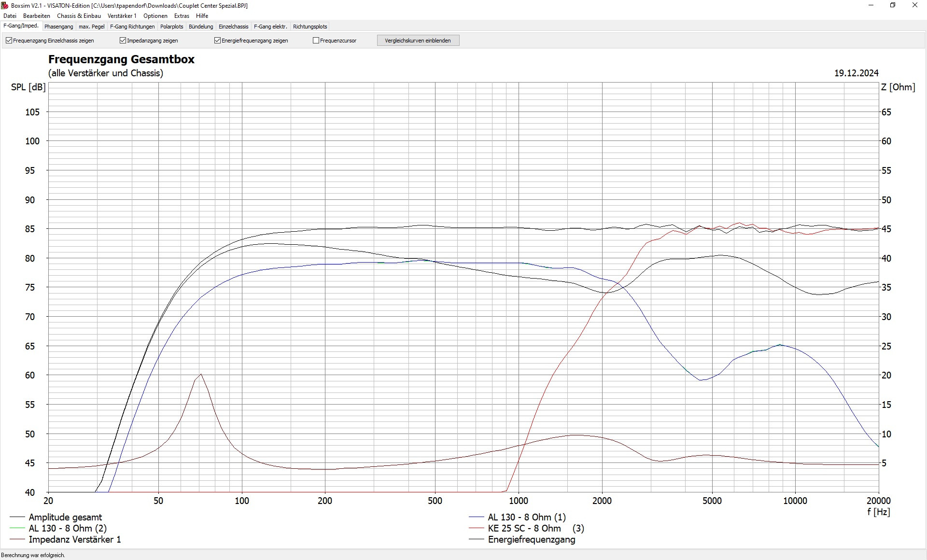The width and height of the screenshot is (927, 560).
Task: Expand the Chassis & Einbau menu
Action: coord(79,16)
